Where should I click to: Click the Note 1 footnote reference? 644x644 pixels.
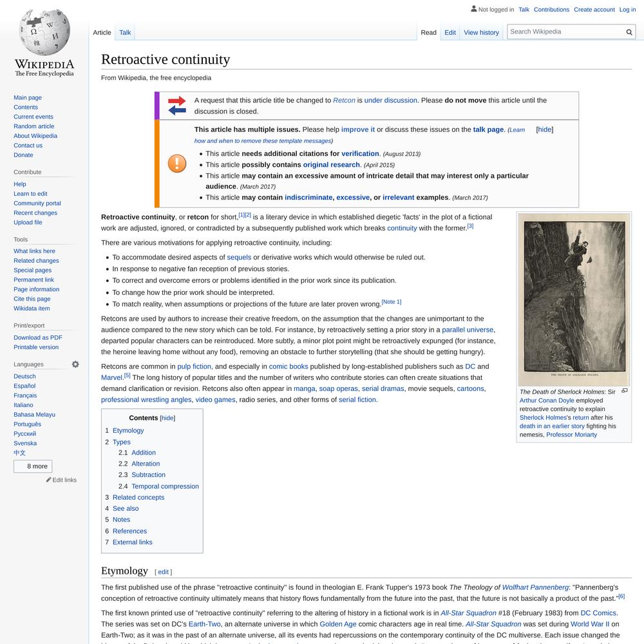pos(392,302)
